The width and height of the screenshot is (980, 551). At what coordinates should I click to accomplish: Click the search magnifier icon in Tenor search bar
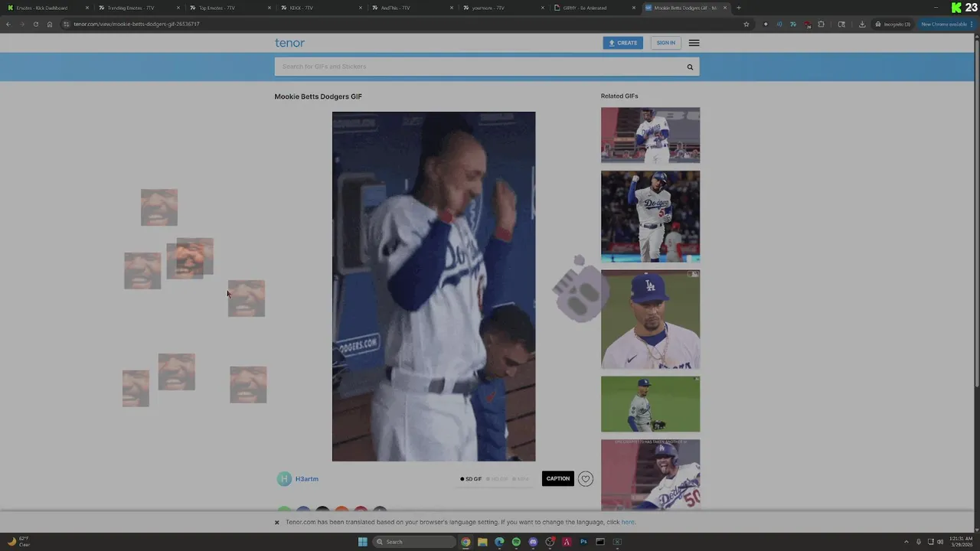690,67
